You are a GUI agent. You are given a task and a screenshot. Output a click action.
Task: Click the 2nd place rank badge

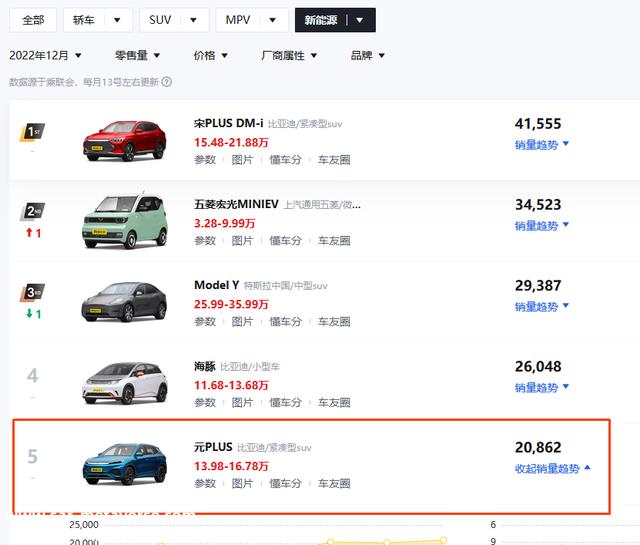(33, 211)
